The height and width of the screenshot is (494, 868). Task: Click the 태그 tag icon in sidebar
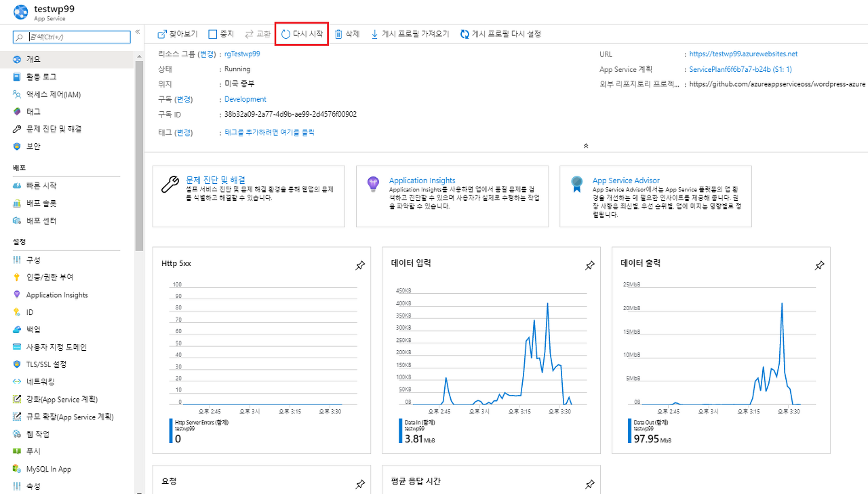(17, 111)
